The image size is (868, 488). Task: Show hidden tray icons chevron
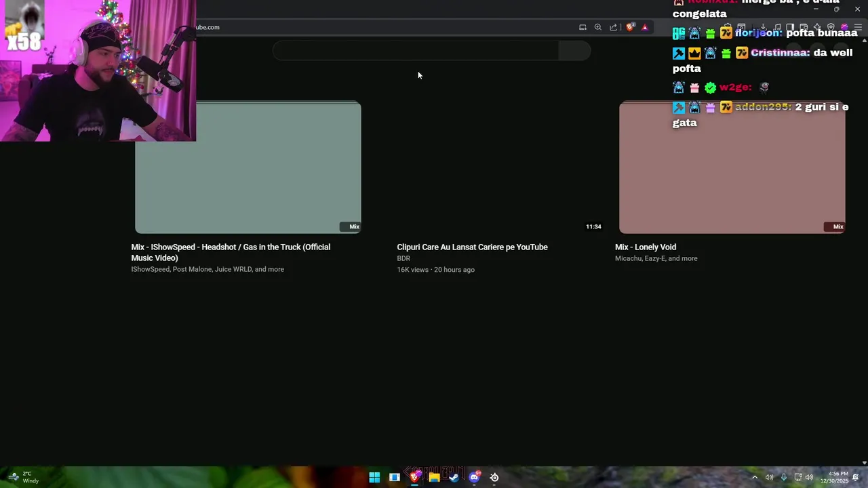(754, 477)
